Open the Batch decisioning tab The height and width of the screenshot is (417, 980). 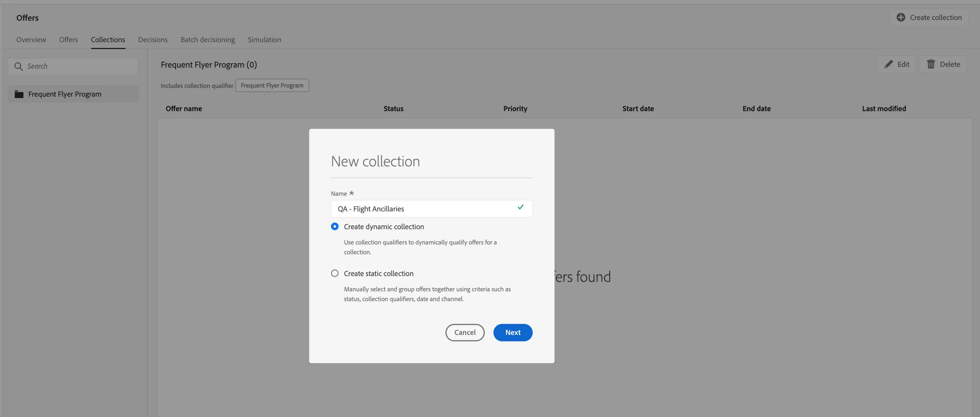208,40
